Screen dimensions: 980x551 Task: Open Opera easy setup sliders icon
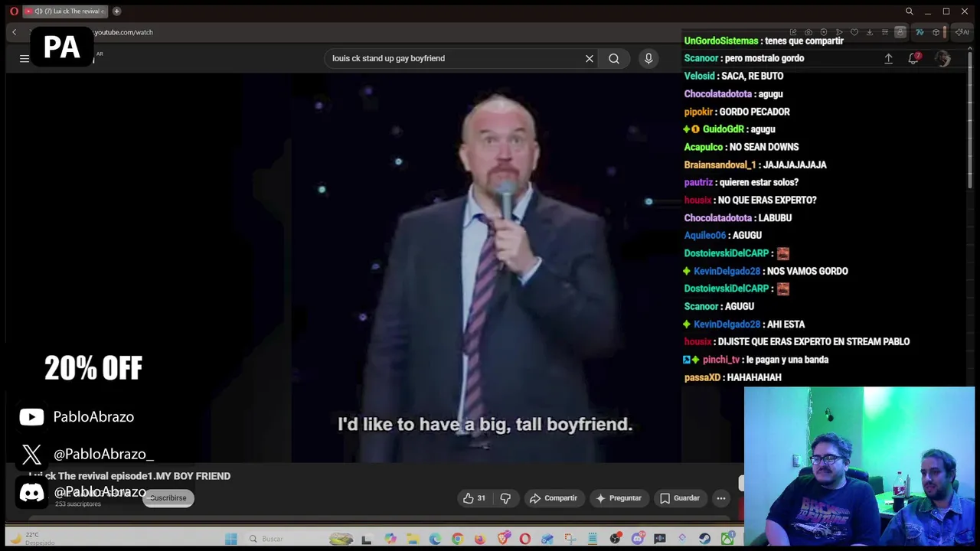click(x=885, y=32)
